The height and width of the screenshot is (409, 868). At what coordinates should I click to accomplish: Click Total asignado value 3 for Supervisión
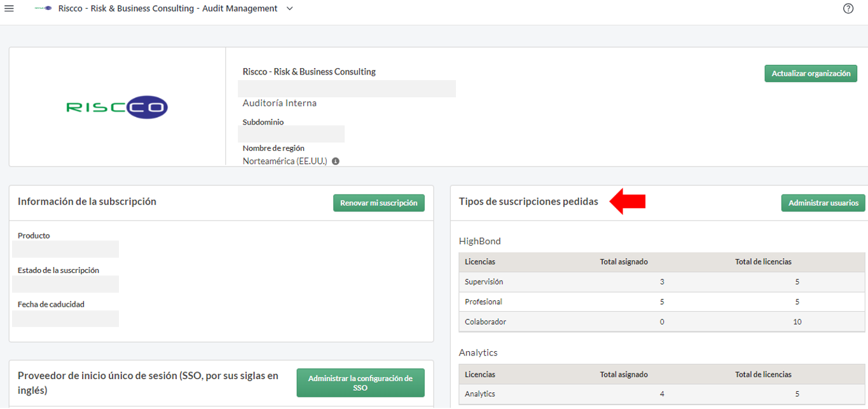[x=662, y=282]
